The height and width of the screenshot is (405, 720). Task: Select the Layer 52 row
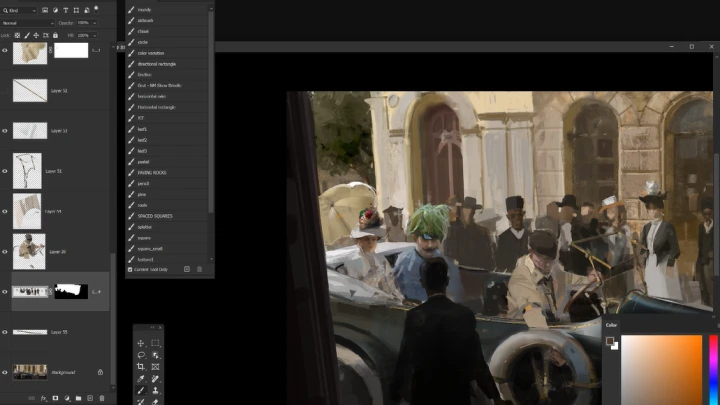point(55,90)
